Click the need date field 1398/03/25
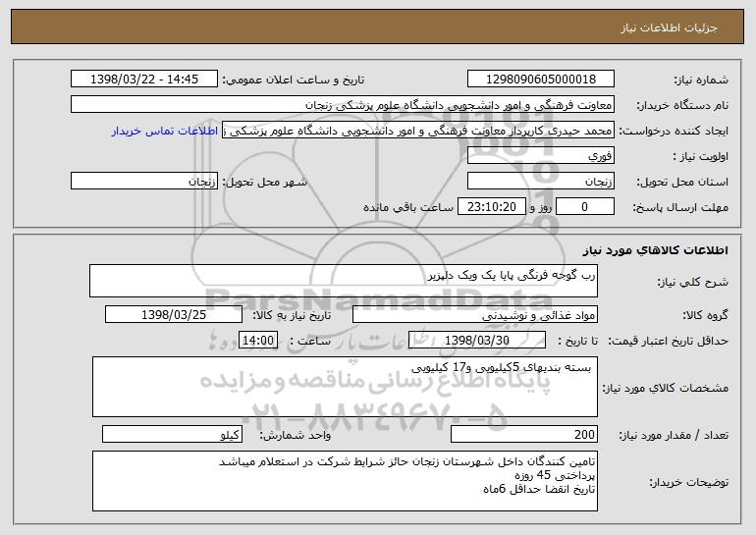Image resolution: width=756 pixels, height=535 pixels. coord(174,315)
